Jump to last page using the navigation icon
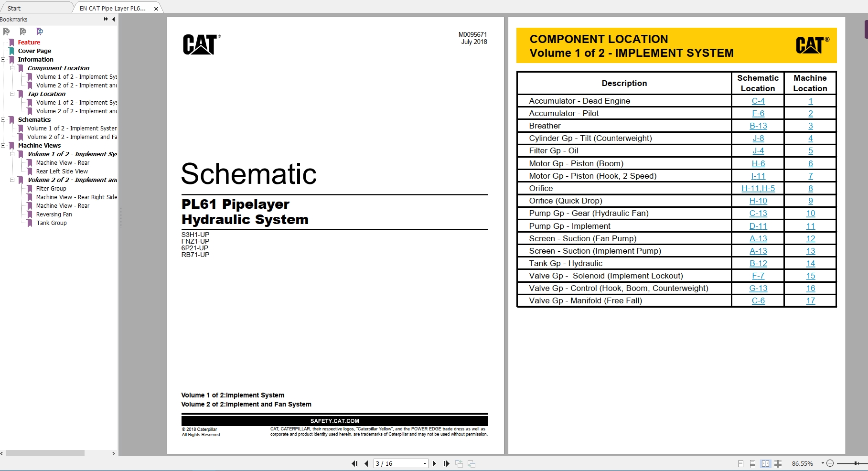Screen dimensions: 868x471 [446, 463]
